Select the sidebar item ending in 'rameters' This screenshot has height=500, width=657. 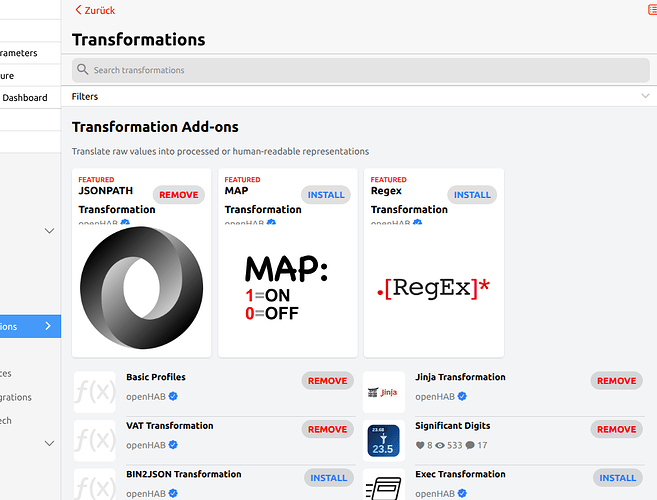point(30,53)
